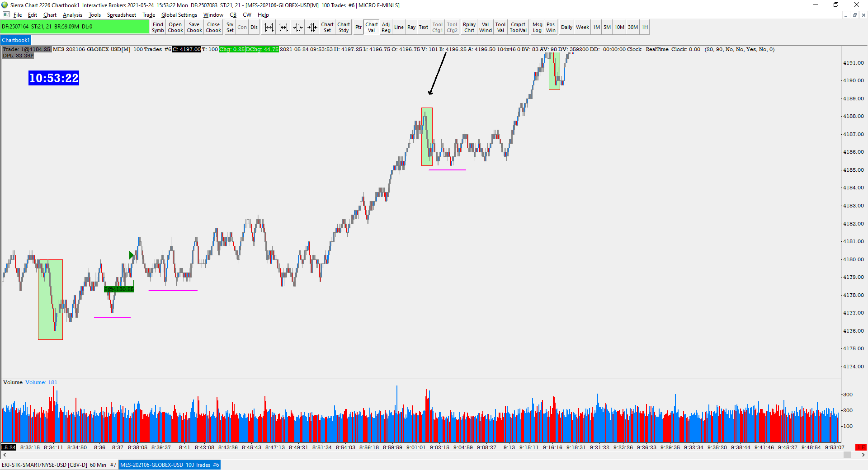Open the Help menu
Image resolution: width=868 pixels, height=470 pixels.
pyautogui.click(x=263, y=15)
